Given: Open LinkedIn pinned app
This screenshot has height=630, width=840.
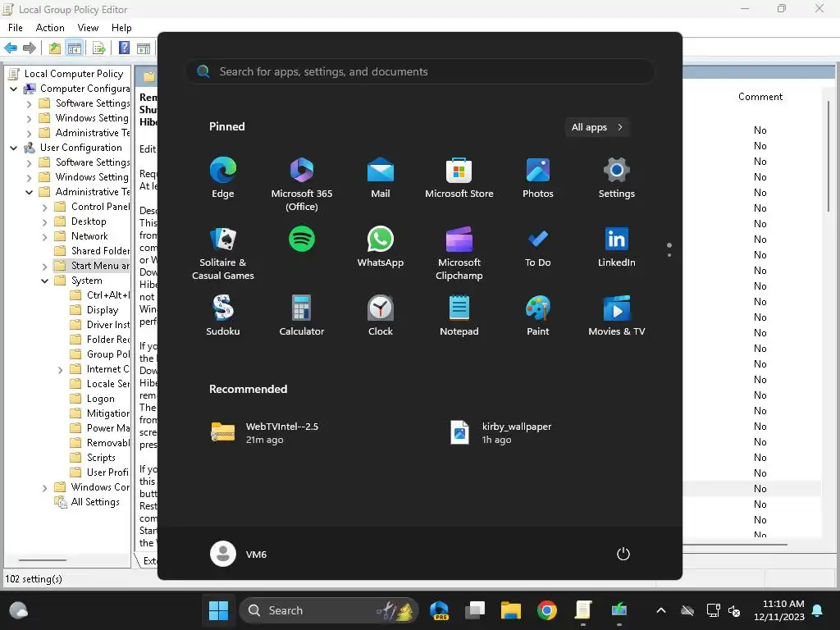Looking at the screenshot, I should [x=617, y=247].
